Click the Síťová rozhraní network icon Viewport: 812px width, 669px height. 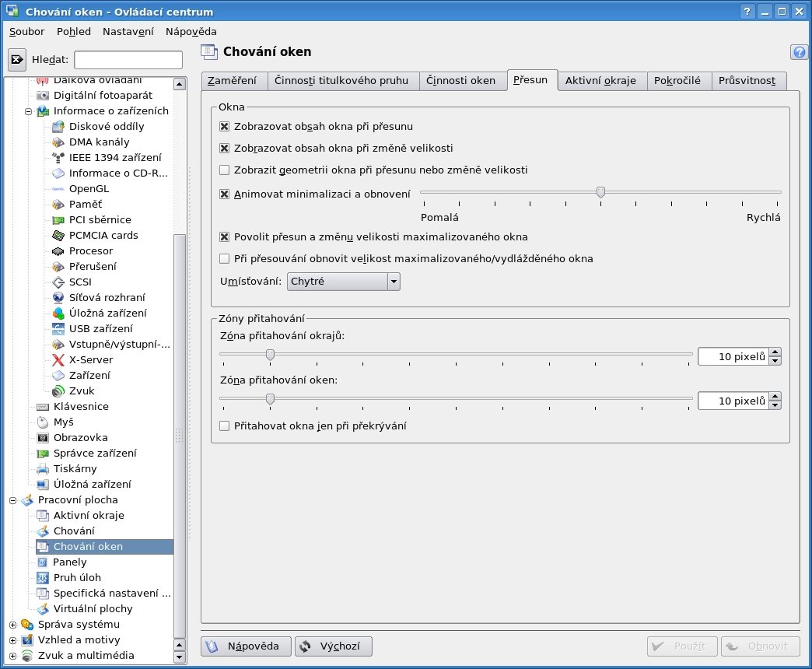58,297
